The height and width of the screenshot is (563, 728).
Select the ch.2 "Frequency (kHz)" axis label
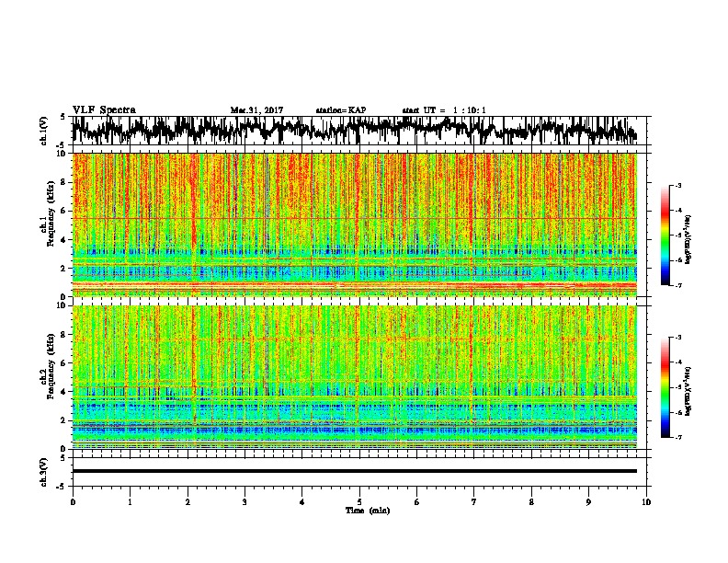click(51, 366)
